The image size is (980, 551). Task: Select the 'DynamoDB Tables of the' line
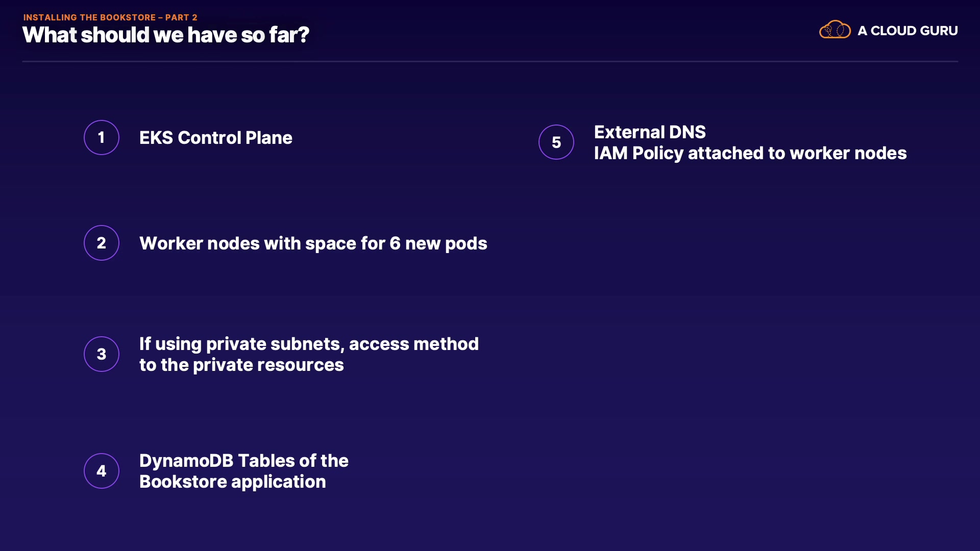point(243,461)
